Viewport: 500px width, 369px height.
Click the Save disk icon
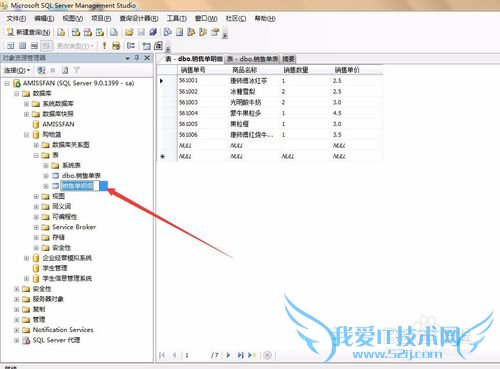coord(141,32)
